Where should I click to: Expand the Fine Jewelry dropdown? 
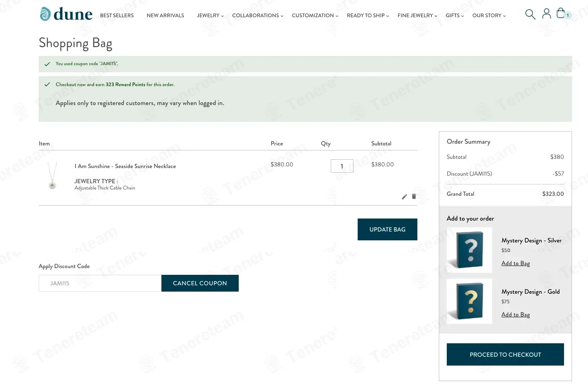click(417, 16)
